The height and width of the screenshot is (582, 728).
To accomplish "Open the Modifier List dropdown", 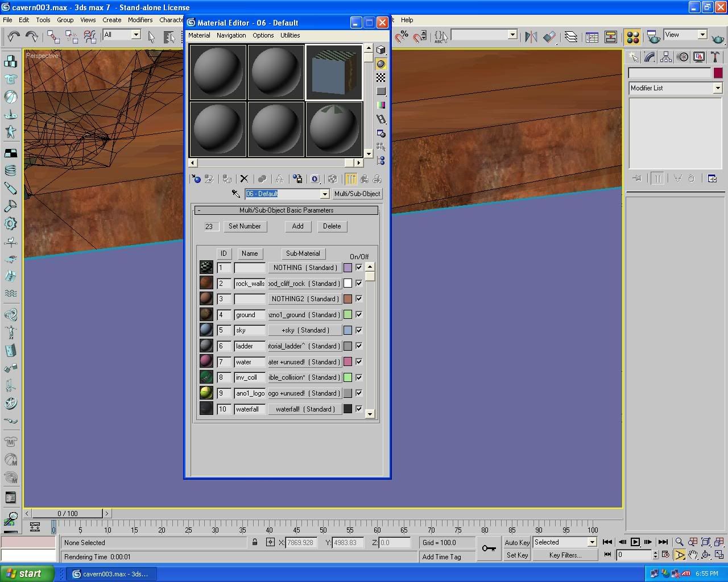I will [717, 88].
